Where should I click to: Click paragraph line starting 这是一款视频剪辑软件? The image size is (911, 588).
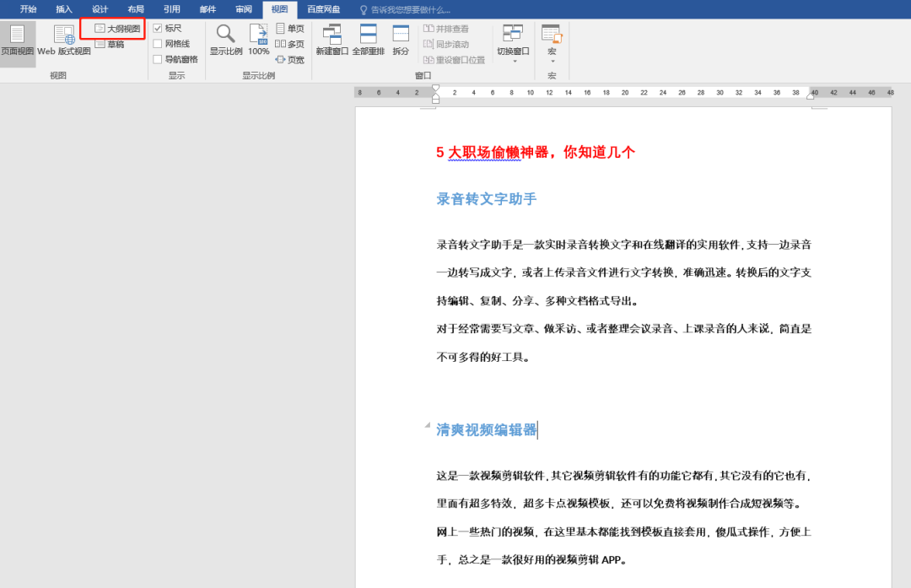click(624, 476)
